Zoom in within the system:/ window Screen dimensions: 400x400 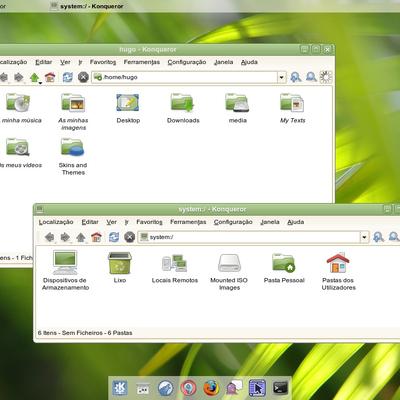tap(378, 237)
